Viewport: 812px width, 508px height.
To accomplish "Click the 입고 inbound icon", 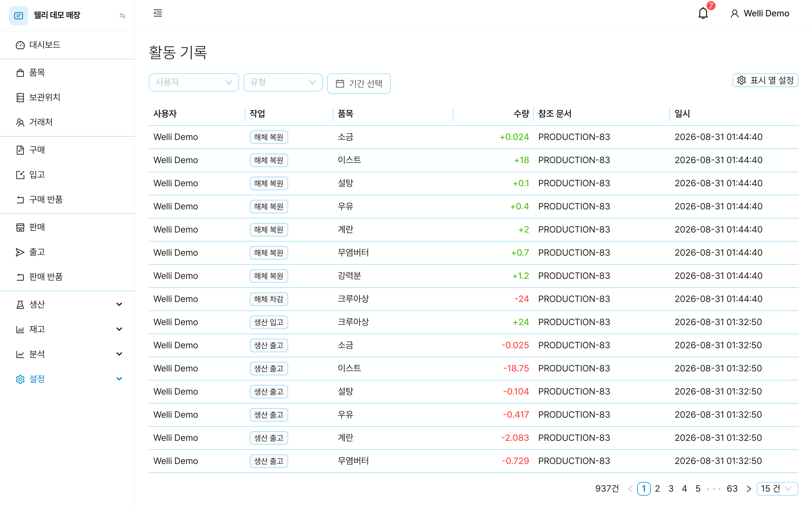I will pos(20,175).
